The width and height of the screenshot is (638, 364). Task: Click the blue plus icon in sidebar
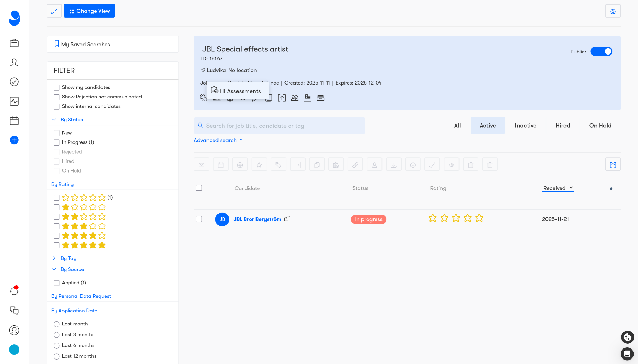[x=14, y=140]
